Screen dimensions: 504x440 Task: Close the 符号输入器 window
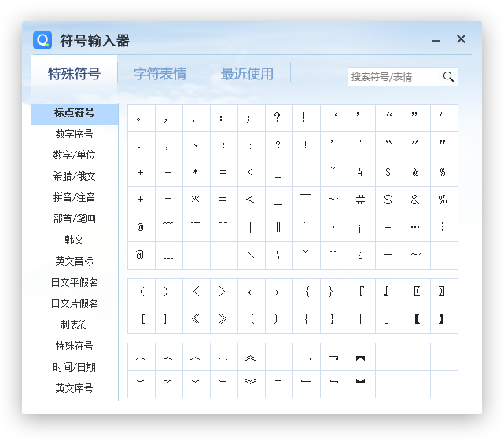461,39
